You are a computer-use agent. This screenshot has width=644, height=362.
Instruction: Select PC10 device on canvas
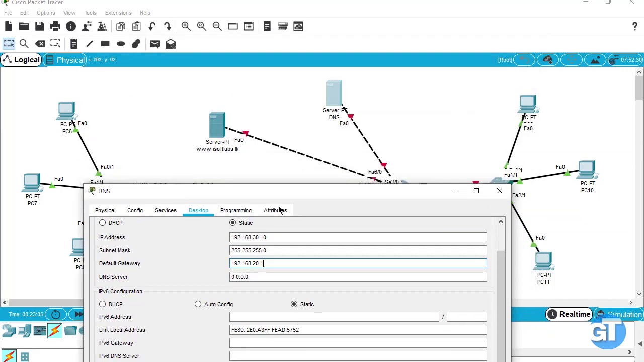coord(586,171)
